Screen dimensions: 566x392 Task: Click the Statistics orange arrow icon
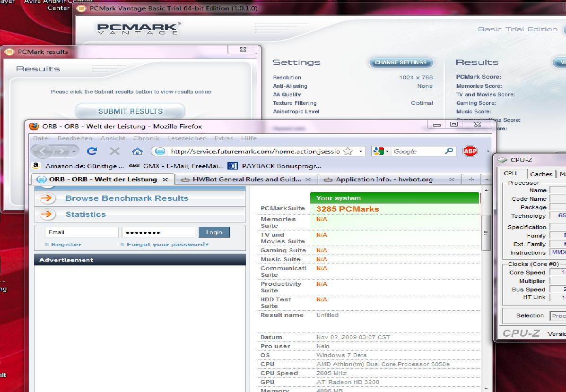(47, 214)
